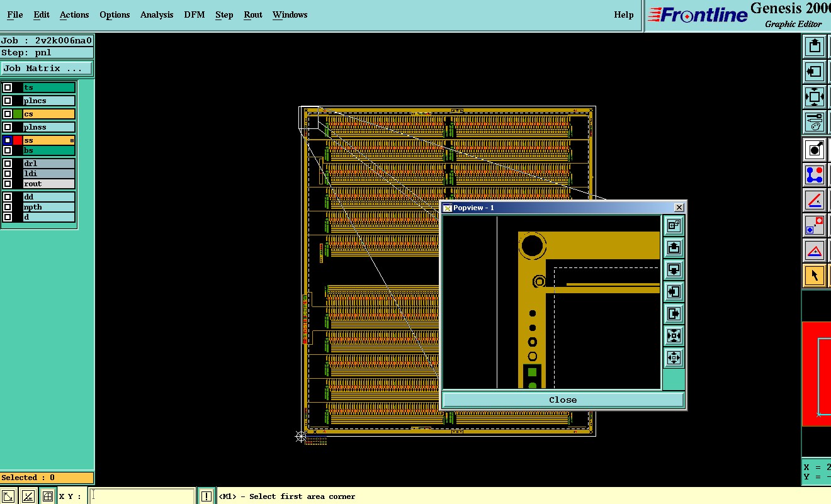
Task: Select the rout layer name
Action: coord(49,184)
